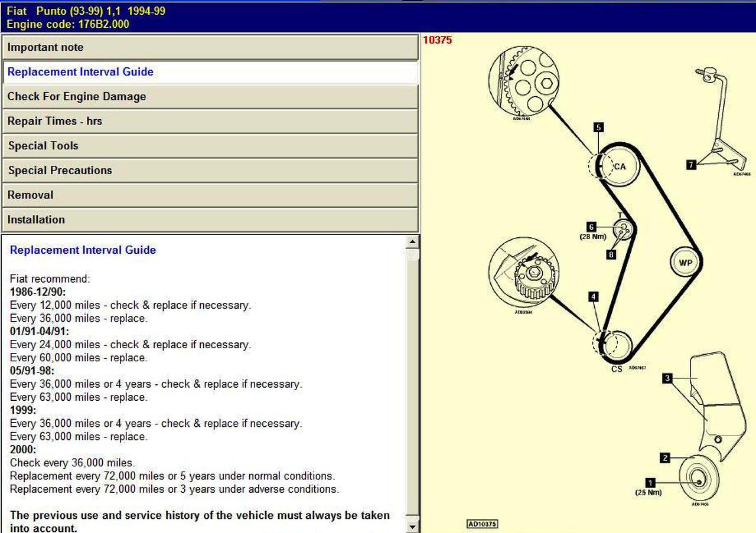
Task: Click the WP water pump pulley
Action: coord(685,263)
